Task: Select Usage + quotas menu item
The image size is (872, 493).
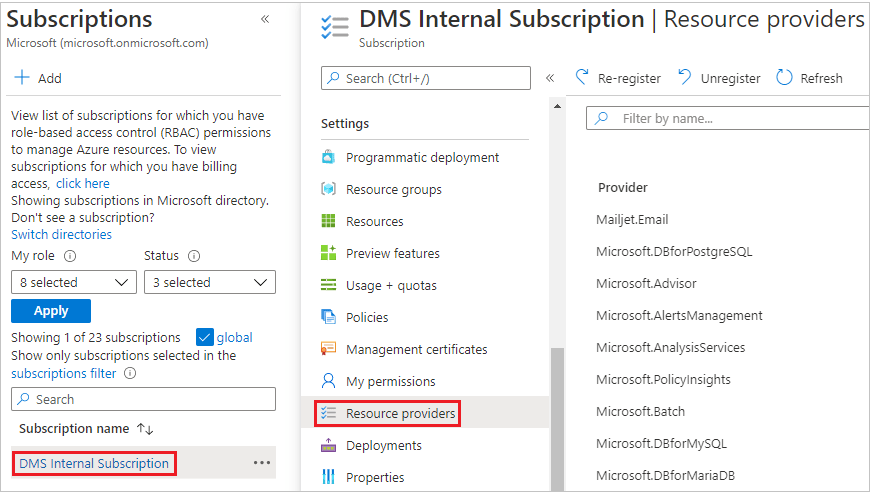Action: point(391,286)
